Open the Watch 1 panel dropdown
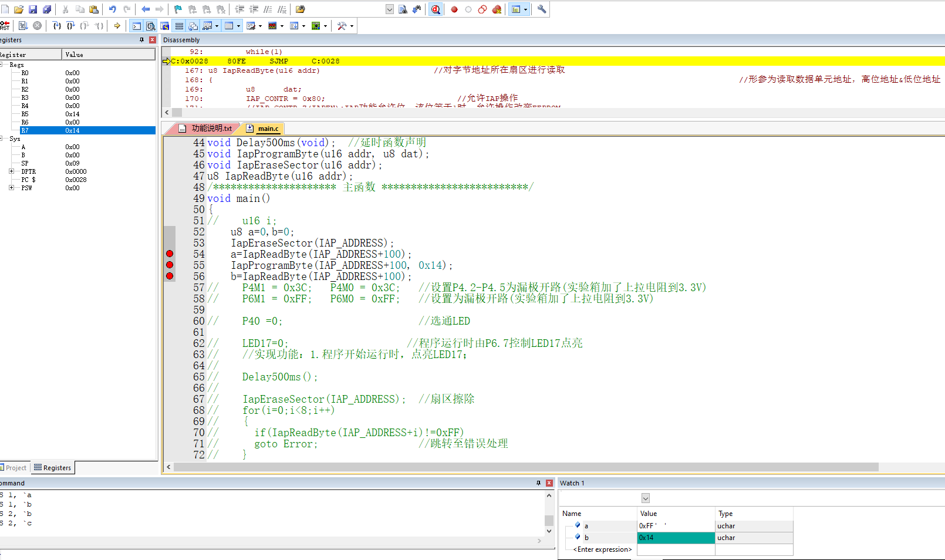 [x=646, y=498]
